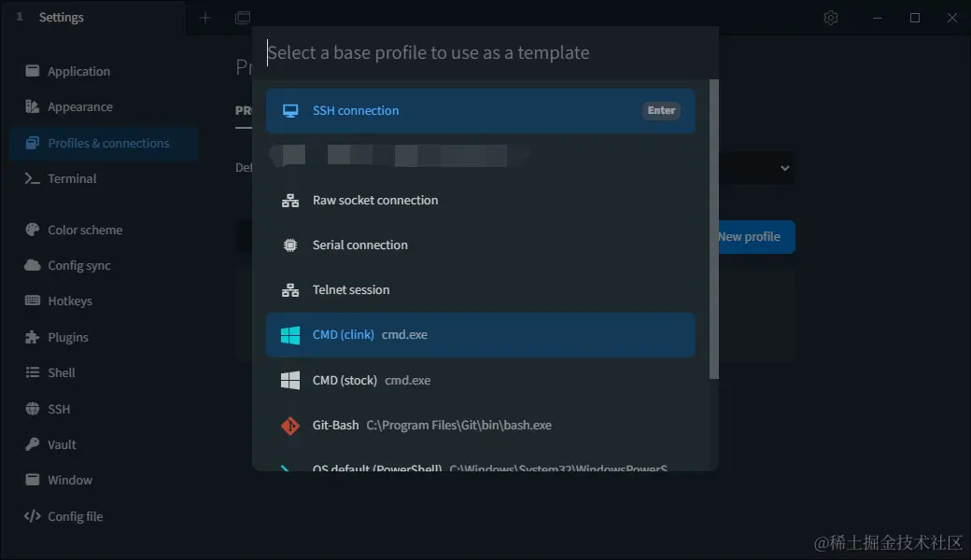Click the Appearance swatch icon
This screenshot has height=560, width=971.
pyautogui.click(x=32, y=106)
